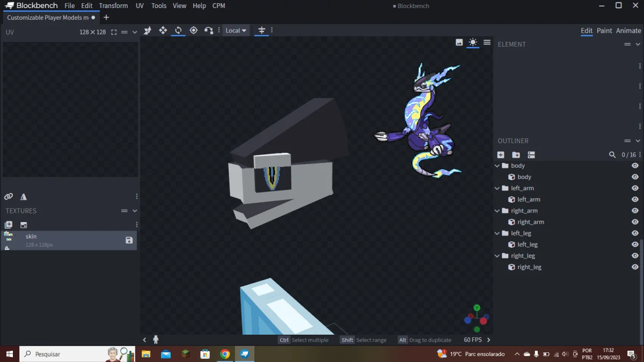Viewport: 644px width, 362px height.
Task: Open the Local transform space dropdown
Action: click(x=236, y=31)
